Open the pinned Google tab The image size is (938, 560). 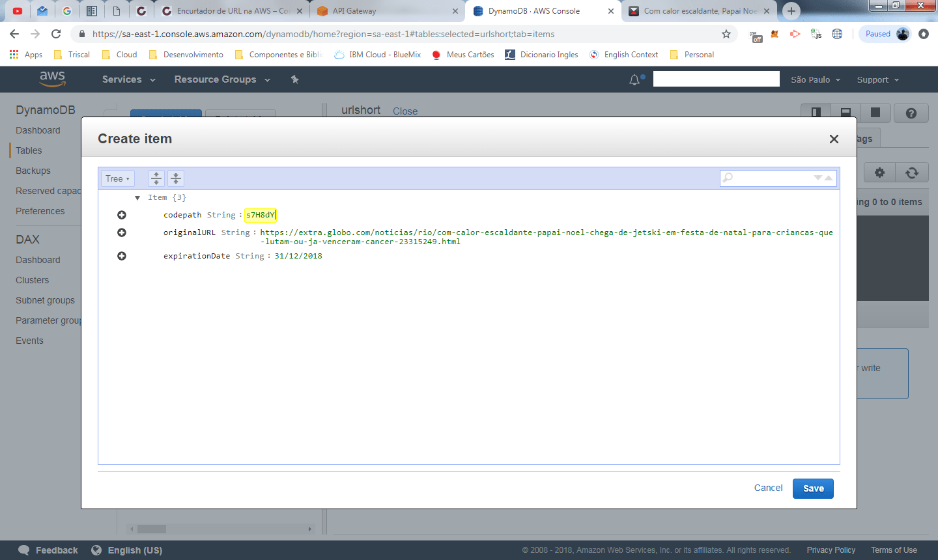pos(67,11)
